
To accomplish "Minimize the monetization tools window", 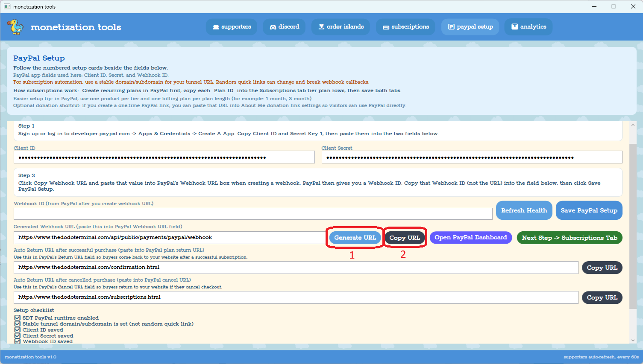I will 594,6.
